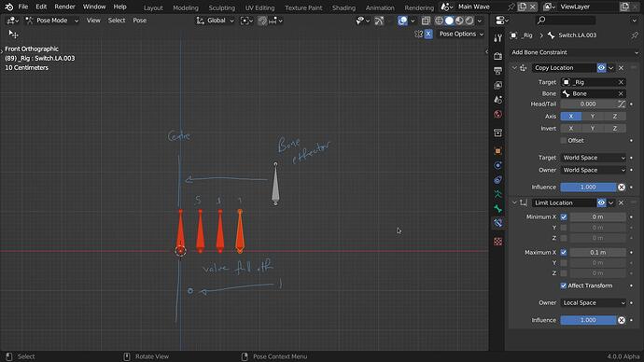644x362 pixels.
Task: Open Limit Location Owner Local Space dropdown
Action: click(594, 303)
